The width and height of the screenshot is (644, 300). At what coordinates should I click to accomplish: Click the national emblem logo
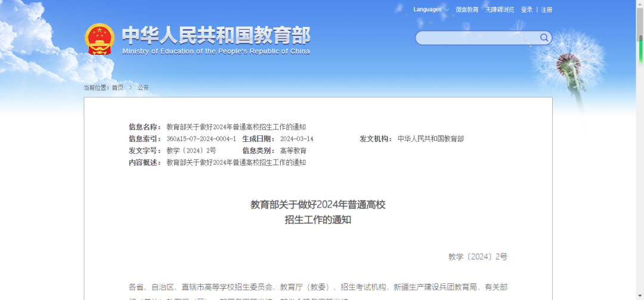point(100,39)
